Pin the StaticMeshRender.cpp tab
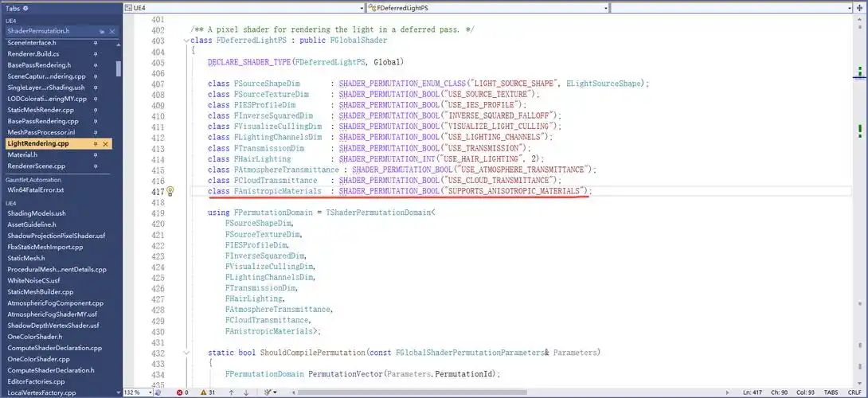The width and height of the screenshot is (868, 398). point(96,110)
